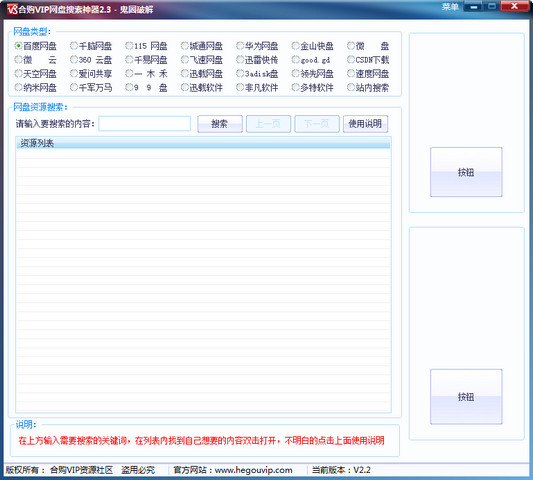The image size is (533, 480).
Task: Select the 360 云盘 radio button
Action: point(91,60)
